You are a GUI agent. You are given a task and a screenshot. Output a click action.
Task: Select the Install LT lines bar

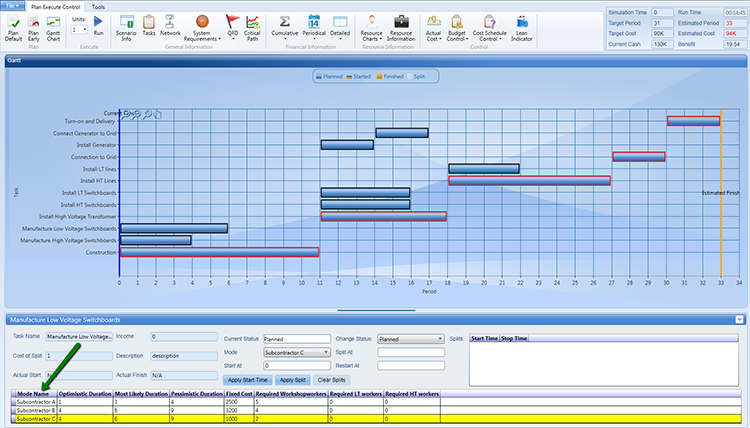point(484,168)
